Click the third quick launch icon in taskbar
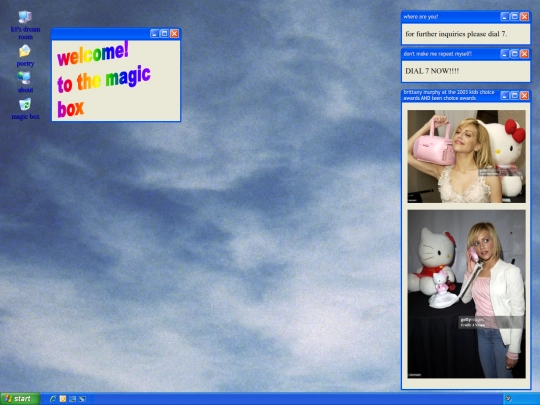 click(x=72, y=399)
